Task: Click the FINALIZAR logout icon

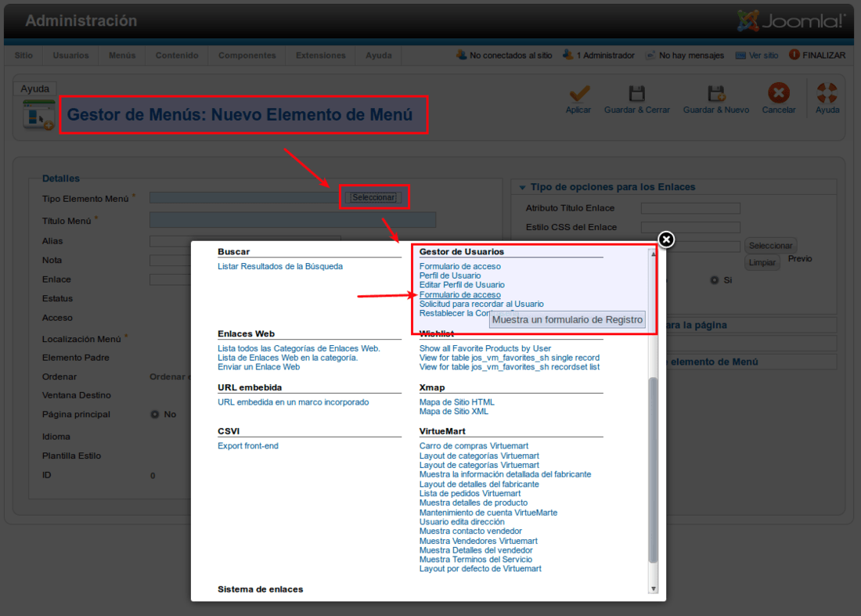Action: coord(794,55)
